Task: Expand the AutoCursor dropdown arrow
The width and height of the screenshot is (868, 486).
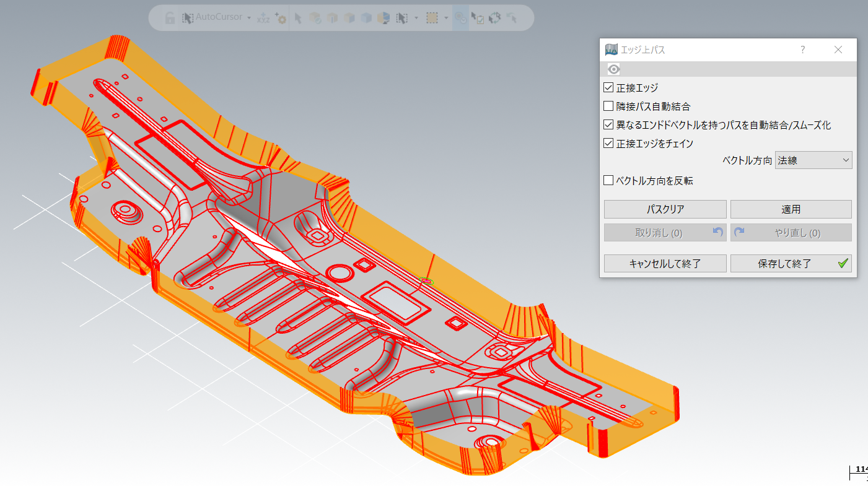Action: coord(249,18)
